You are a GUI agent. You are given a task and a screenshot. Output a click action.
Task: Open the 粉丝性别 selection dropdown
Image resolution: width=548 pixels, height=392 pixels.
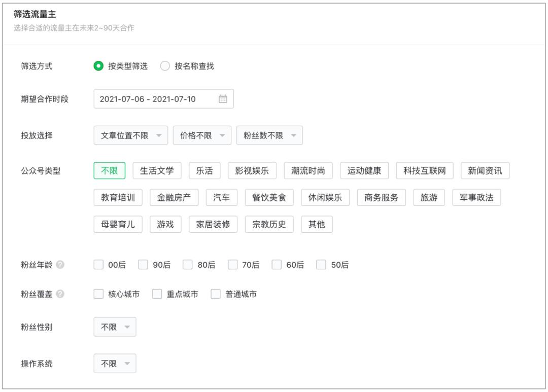(x=115, y=327)
